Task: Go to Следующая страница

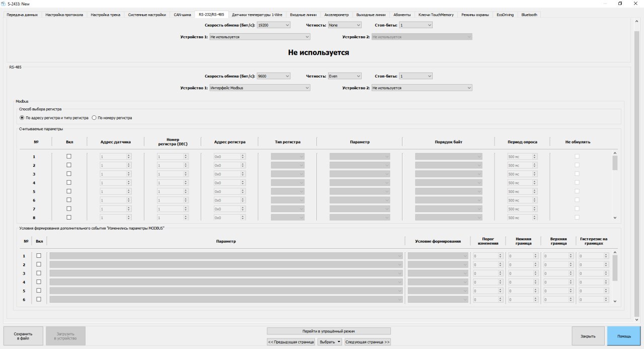Action: 367,342
